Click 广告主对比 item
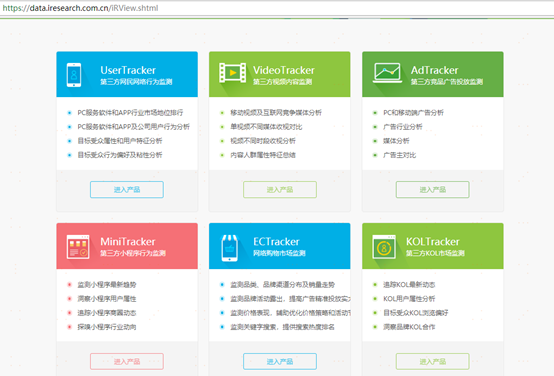The width and height of the screenshot is (554, 376). click(x=400, y=155)
